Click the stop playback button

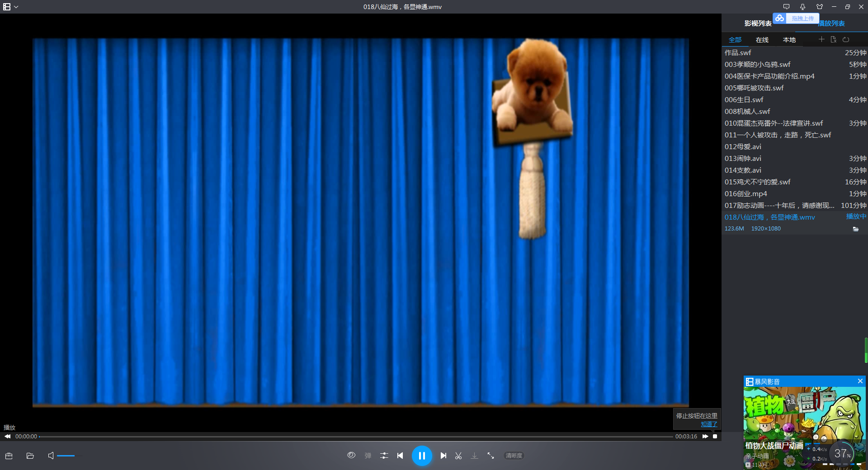pyautogui.click(x=715, y=437)
